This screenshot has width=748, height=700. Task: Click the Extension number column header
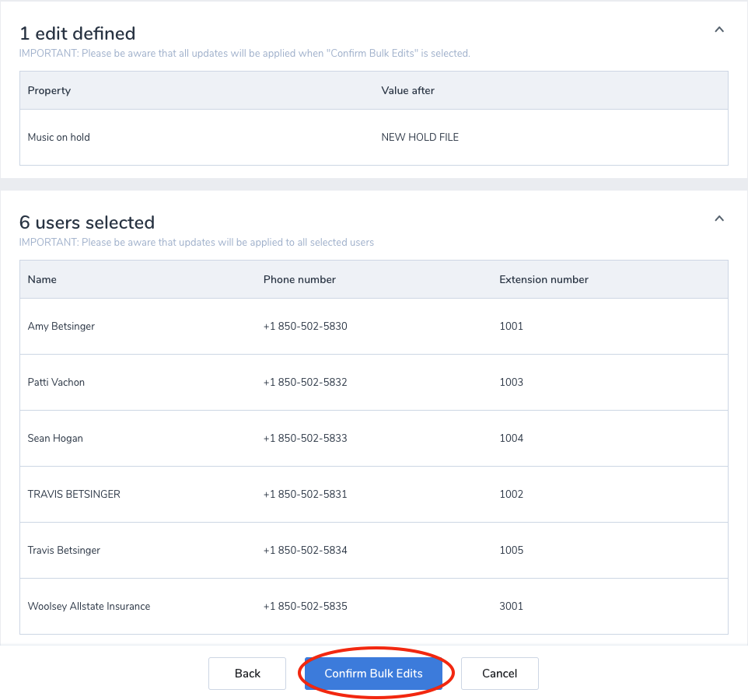544,280
